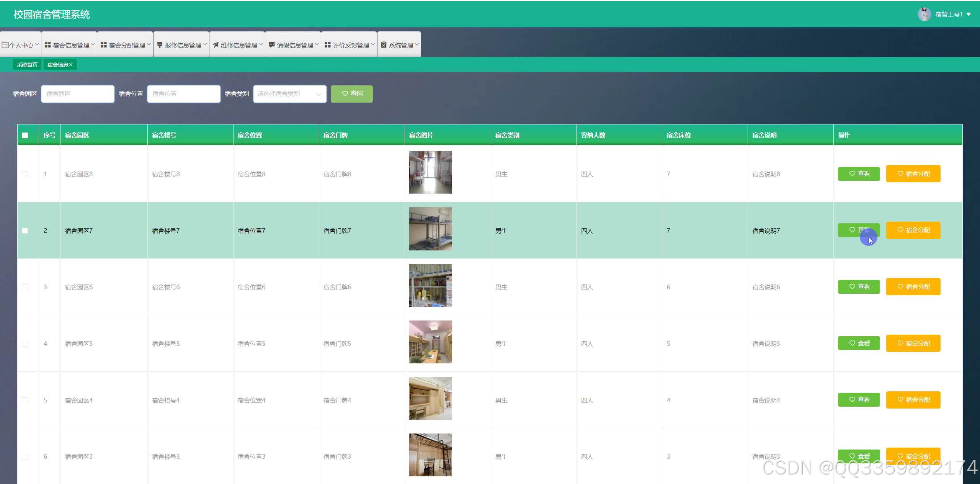This screenshot has height=484, width=980.
Task: Click the grid icon beside 评价反馈管理
Action: (328, 45)
